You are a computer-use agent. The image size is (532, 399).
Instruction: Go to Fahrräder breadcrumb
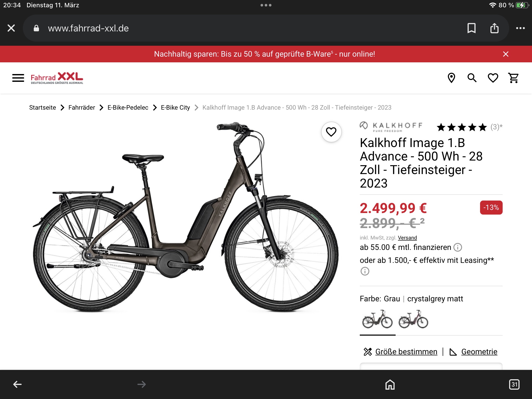pos(82,108)
